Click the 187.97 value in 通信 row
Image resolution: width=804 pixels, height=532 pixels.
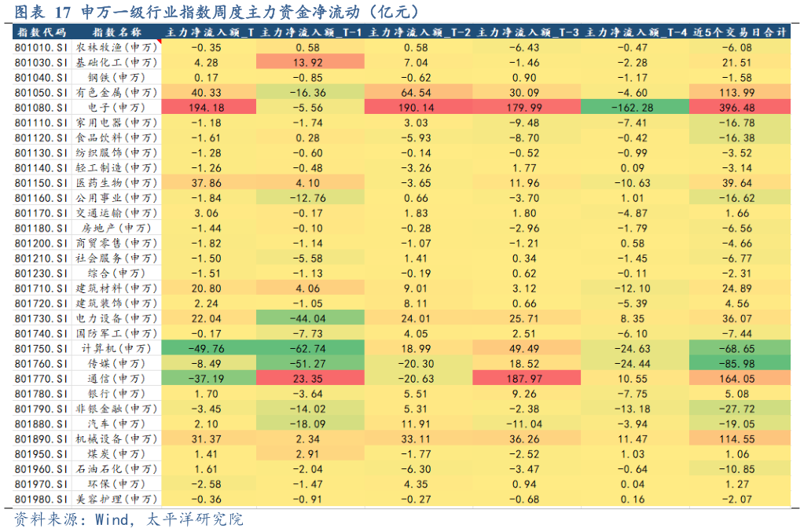[x=527, y=378]
